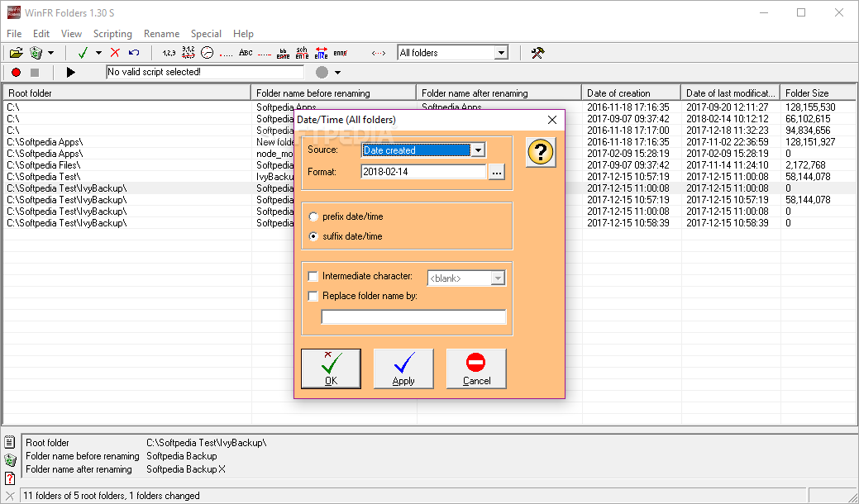Viewport: 859px width, 504px height.
Task: Click the red-dot dotted line icon
Action: point(226,54)
